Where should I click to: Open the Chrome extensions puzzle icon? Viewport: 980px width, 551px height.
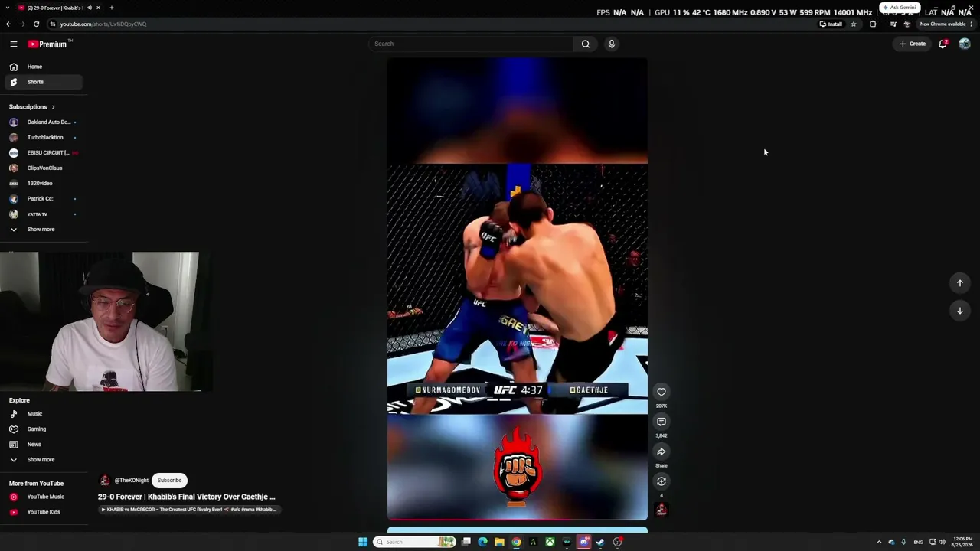[x=873, y=24]
